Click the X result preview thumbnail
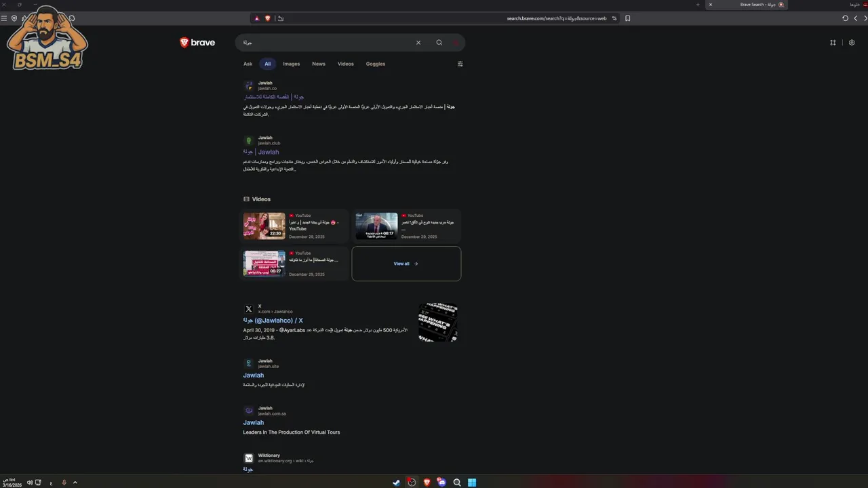 438,322
